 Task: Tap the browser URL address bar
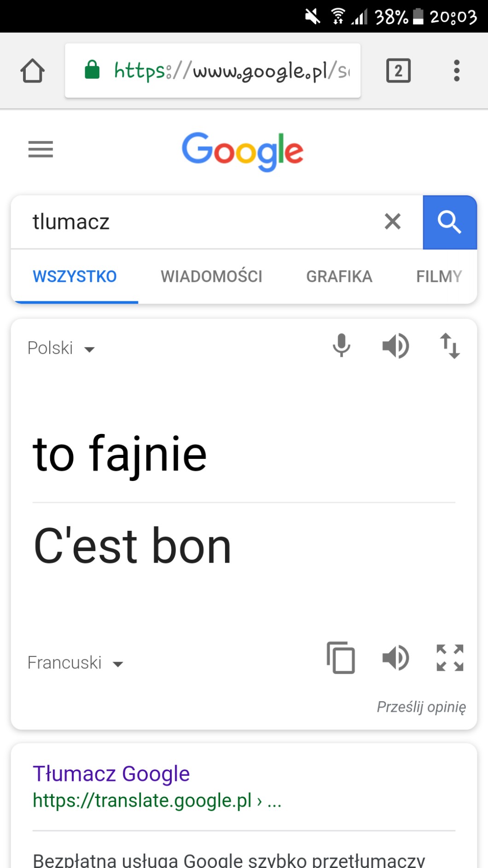coord(213,71)
